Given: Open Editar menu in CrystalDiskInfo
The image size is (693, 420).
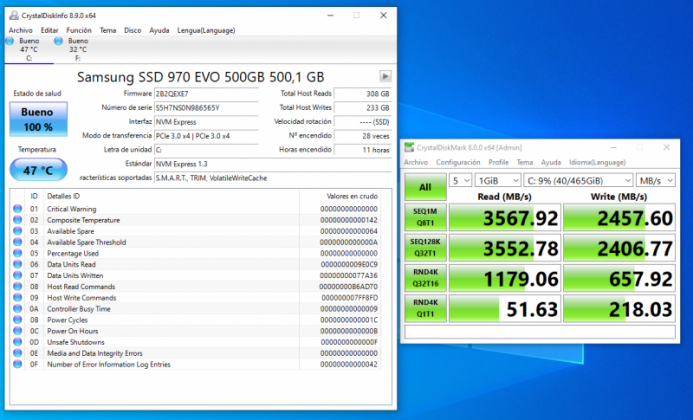Looking at the screenshot, I should 50,30.
